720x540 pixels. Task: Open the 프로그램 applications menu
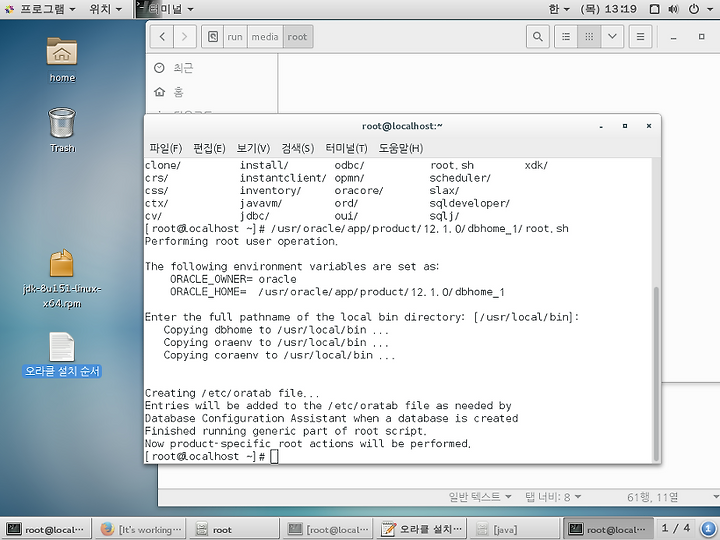click(x=40, y=9)
